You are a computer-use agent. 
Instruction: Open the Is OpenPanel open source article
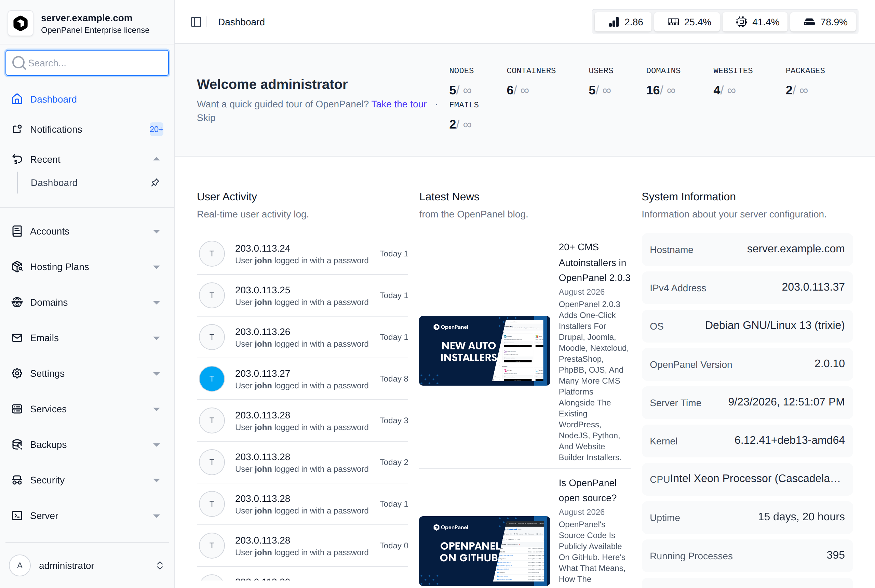click(588, 490)
